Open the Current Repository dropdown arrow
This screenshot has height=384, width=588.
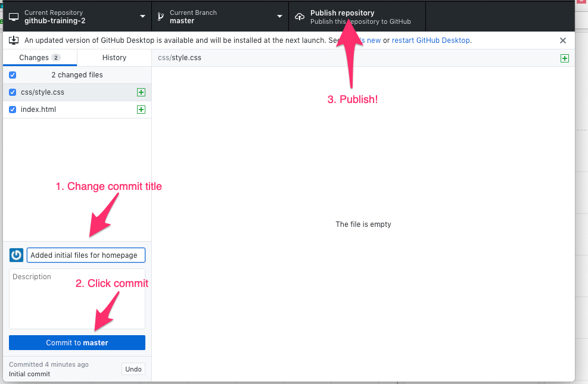(x=142, y=17)
